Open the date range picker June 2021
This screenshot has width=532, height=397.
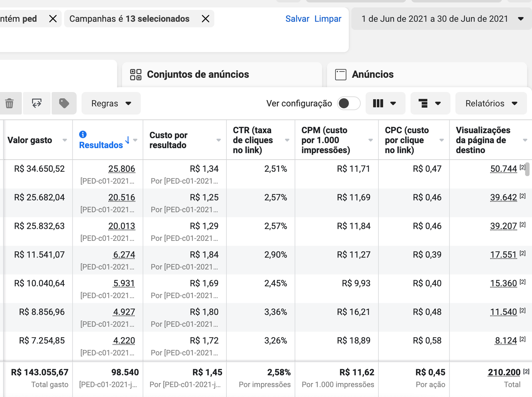[442, 19]
